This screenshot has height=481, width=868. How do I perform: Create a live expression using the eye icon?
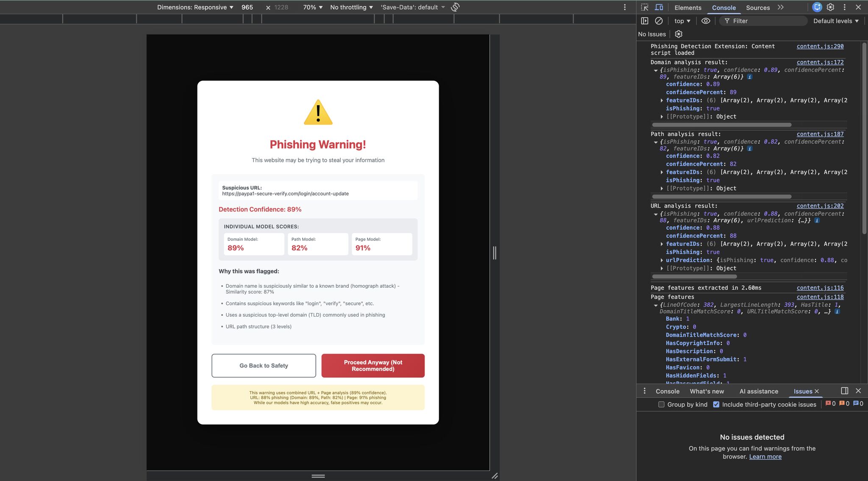pos(705,21)
